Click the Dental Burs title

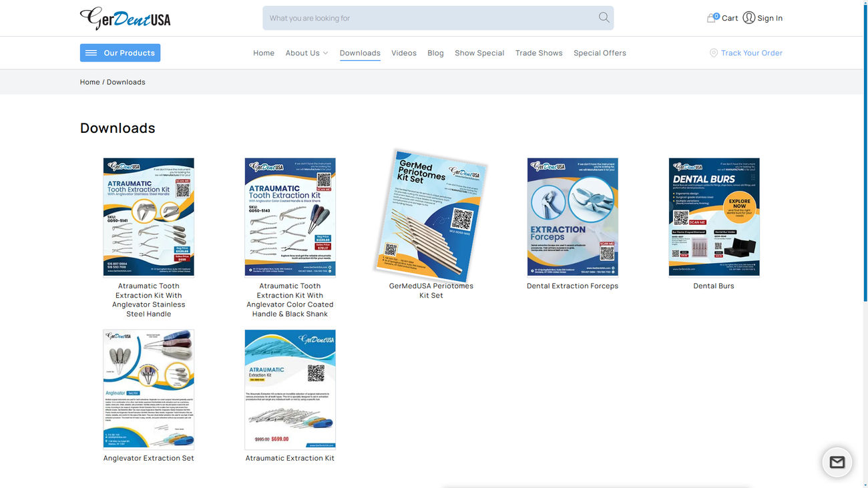714,286
